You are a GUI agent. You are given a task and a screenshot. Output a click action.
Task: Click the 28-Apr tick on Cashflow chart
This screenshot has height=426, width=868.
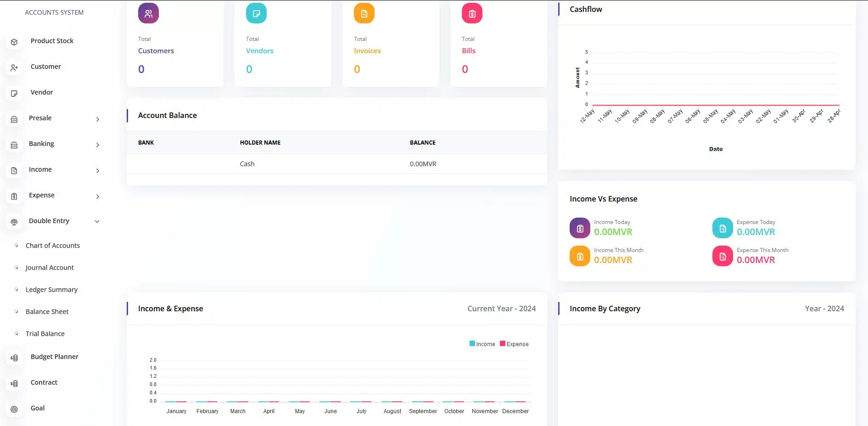point(834,116)
